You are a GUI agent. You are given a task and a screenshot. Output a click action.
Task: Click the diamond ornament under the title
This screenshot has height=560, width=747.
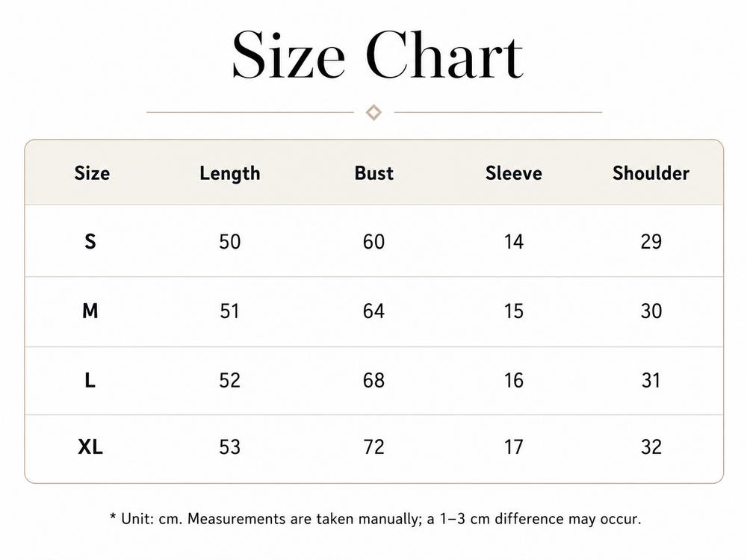[x=374, y=113]
